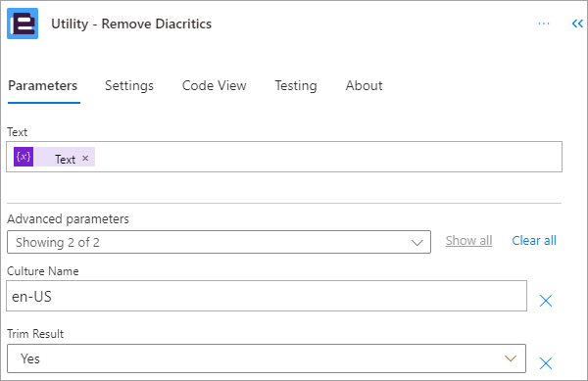588x381 pixels.
Task: Select the Testing tab
Action: (296, 86)
